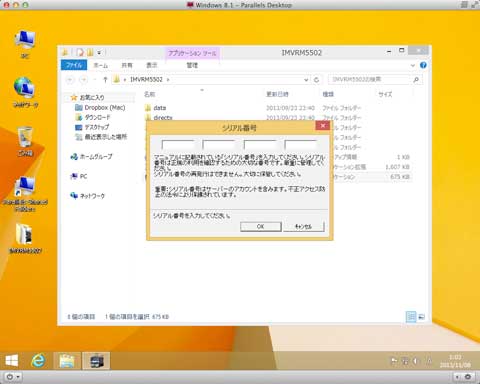480x384 pixels.
Task: Open the taskbar volume icon
Action: coord(415,361)
